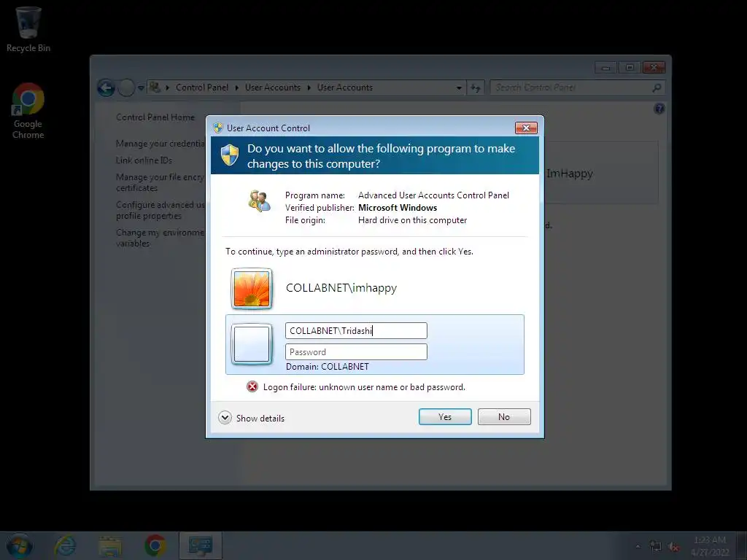
Task: Click the Back arrow in the Control Panel window
Action: coord(106,87)
